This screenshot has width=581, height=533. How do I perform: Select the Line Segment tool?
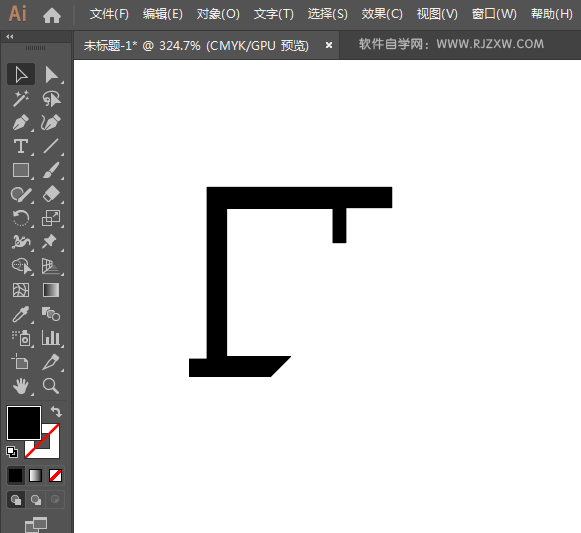51,146
